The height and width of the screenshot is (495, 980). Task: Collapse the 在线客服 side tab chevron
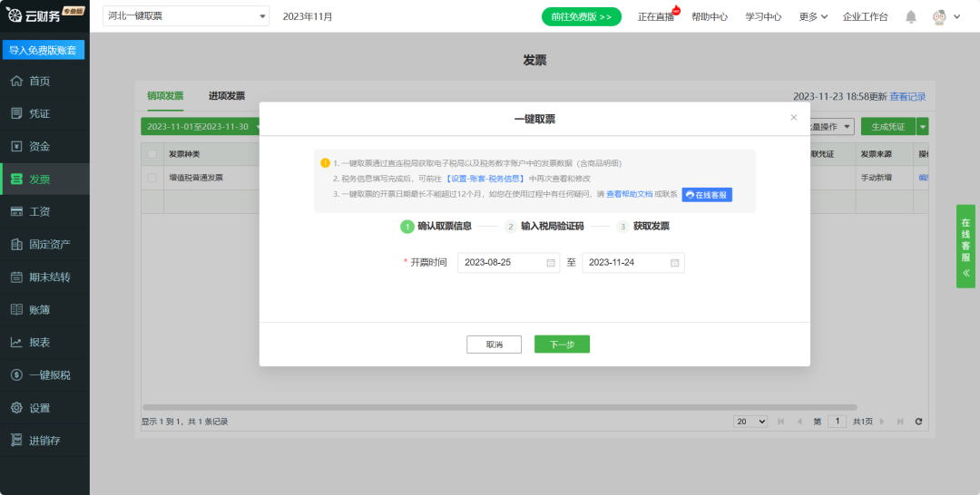[x=965, y=273]
